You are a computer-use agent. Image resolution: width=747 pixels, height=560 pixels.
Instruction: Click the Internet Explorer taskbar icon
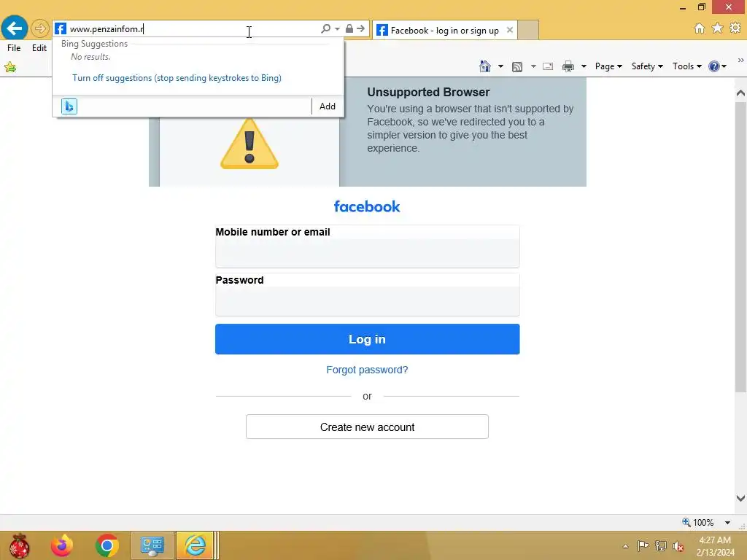(196, 545)
